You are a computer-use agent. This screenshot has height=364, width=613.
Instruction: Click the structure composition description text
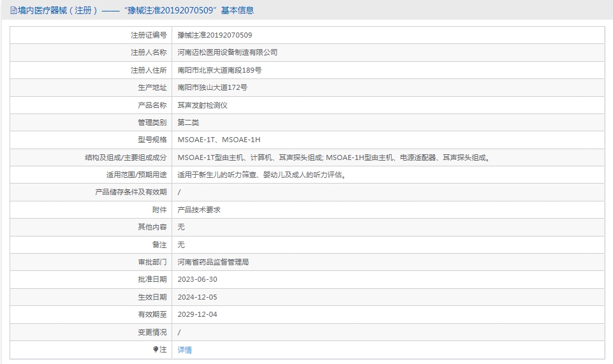335,157
